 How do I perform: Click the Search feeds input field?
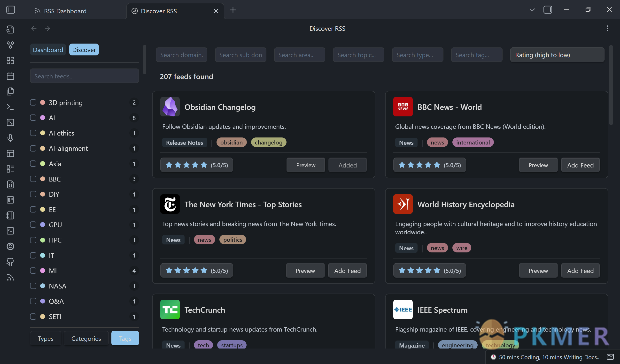(x=84, y=76)
